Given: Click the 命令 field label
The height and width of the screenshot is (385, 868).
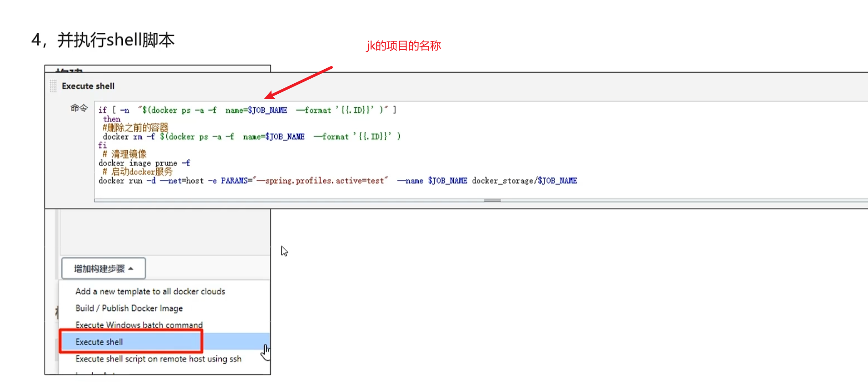Looking at the screenshot, I should (79, 108).
